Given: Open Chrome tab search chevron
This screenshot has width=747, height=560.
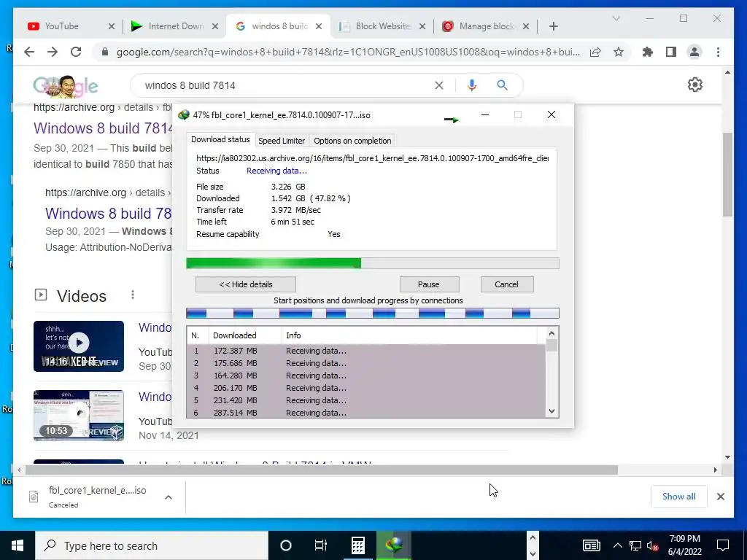Looking at the screenshot, I should click(616, 18).
